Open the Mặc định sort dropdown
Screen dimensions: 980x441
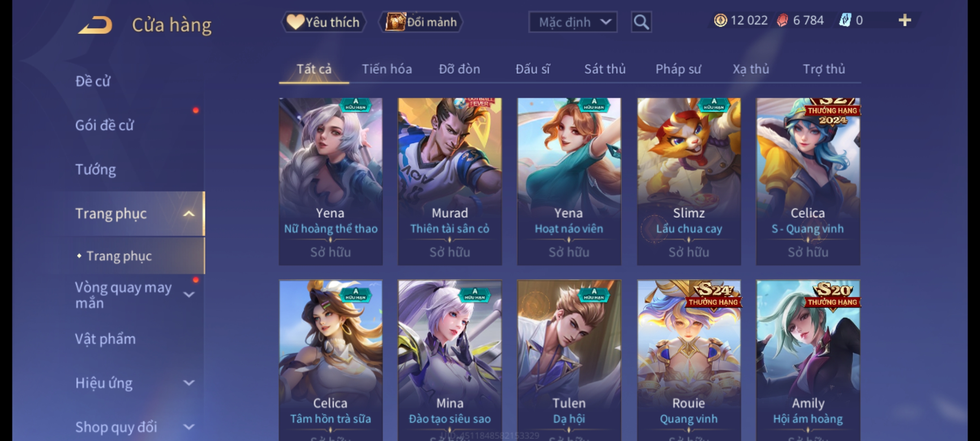click(573, 22)
